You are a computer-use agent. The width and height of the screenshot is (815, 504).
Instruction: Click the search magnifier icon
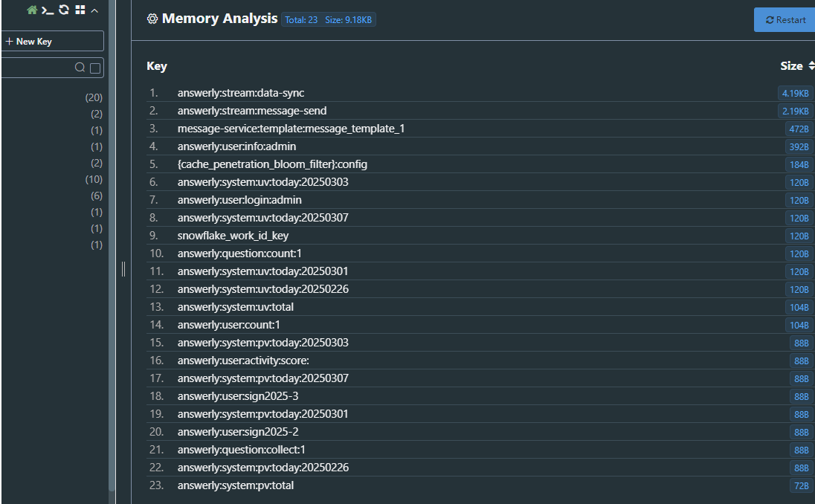click(80, 68)
